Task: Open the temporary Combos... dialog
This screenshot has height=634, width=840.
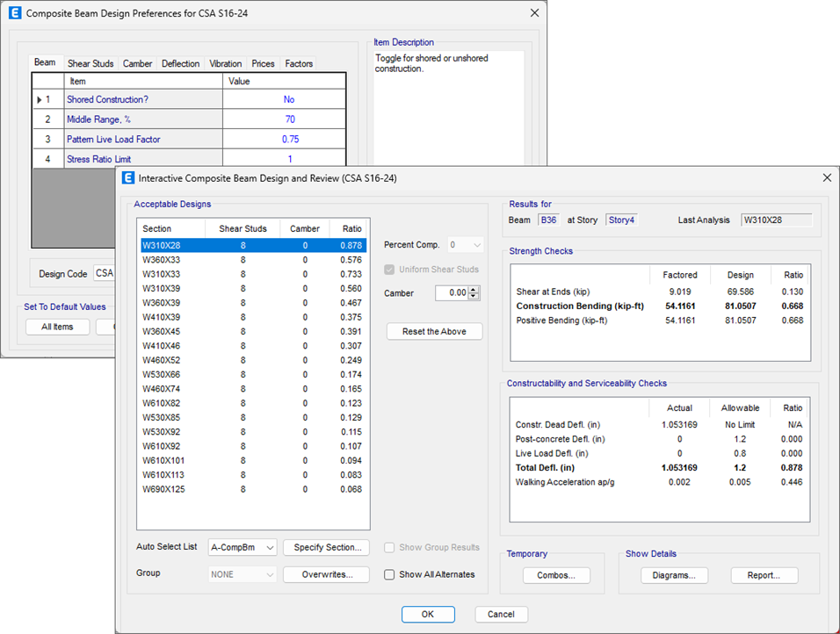Action: point(556,576)
